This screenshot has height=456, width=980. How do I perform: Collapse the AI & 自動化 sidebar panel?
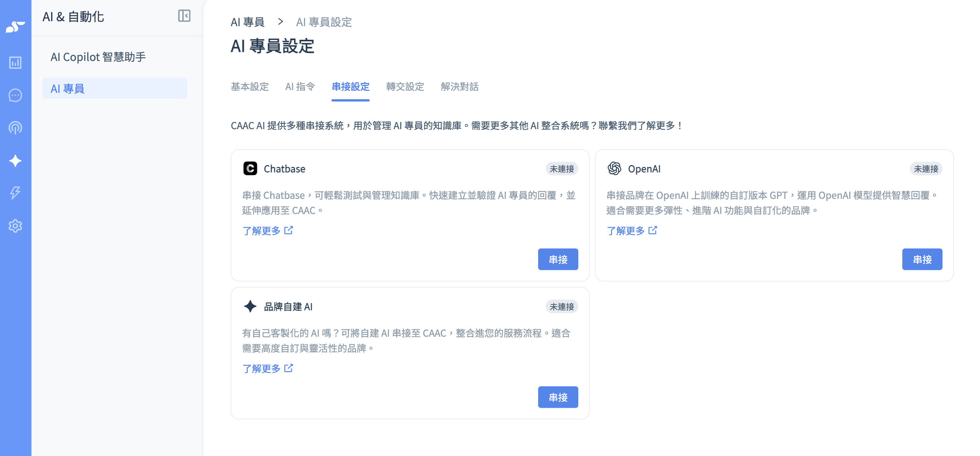coord(184,16)
